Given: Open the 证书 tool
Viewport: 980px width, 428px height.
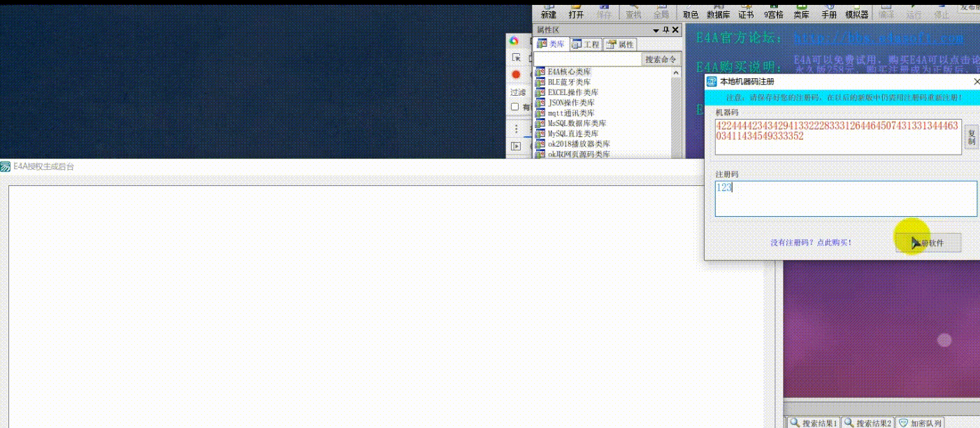Looking at the screenshot, I should click(746, 10).
